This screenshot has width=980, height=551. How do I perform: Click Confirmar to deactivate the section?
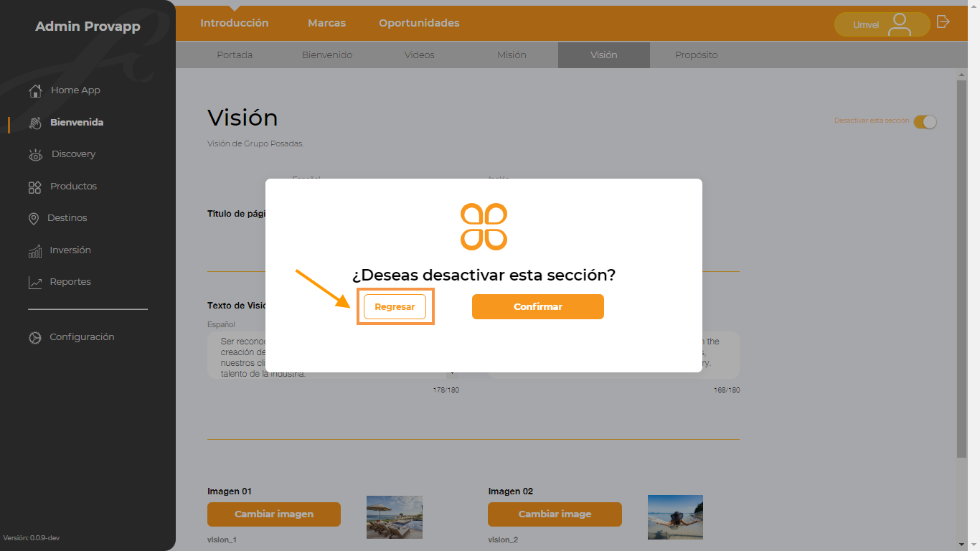pyautogui.click(x=538, y=306)
